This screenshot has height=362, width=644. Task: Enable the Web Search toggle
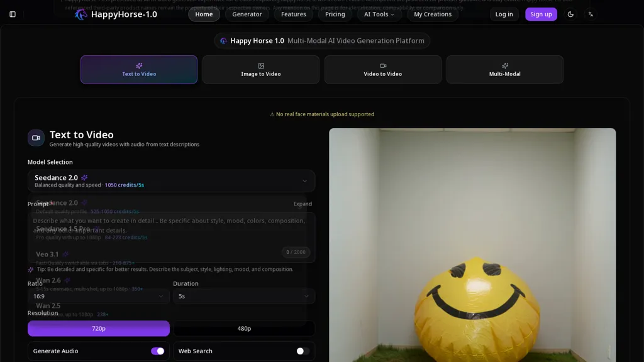[303, 351]
